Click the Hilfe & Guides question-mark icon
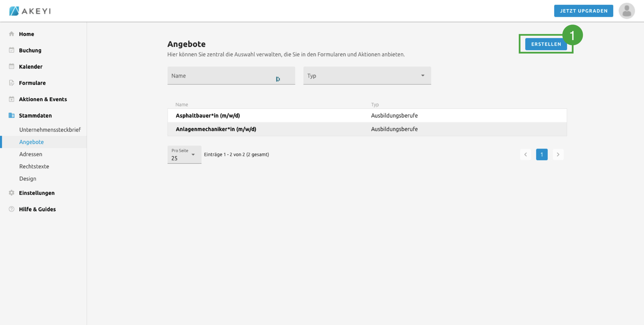 pyautogui.click(x=12, y=209)
